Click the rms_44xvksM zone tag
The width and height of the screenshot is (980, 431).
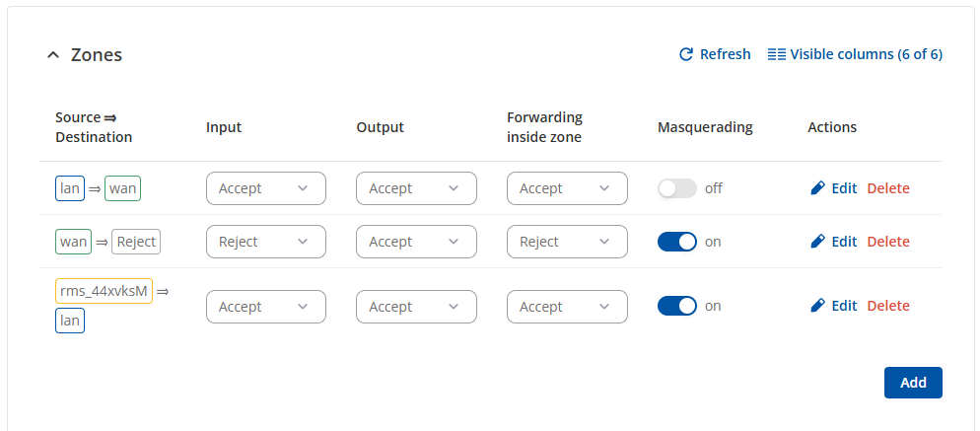point(104,291)
